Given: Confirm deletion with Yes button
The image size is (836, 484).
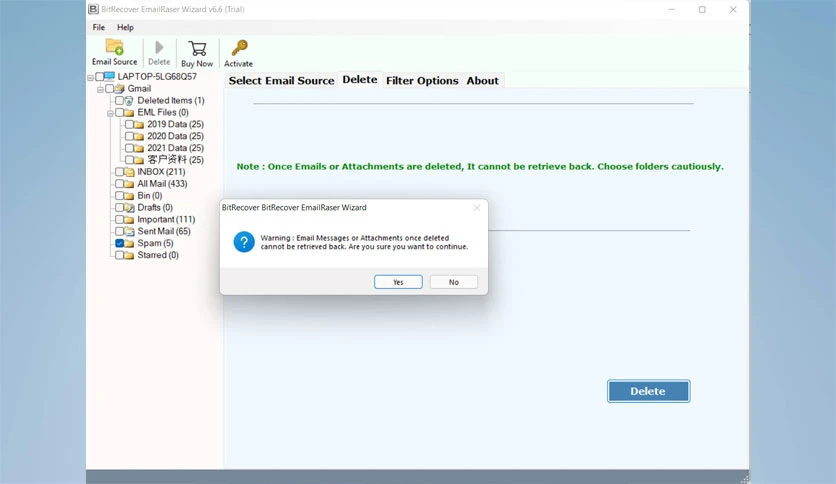Looking at the screenshot, I should coord(398,282).
